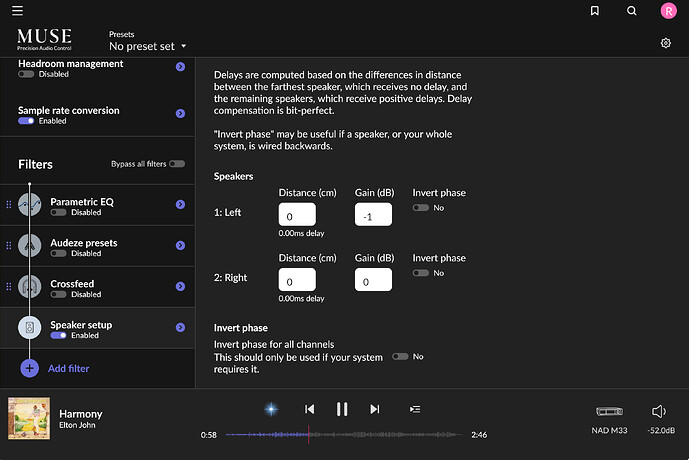The image size is (689, 460).
Task: Skip to next track
Action: [x=375, y=409]
